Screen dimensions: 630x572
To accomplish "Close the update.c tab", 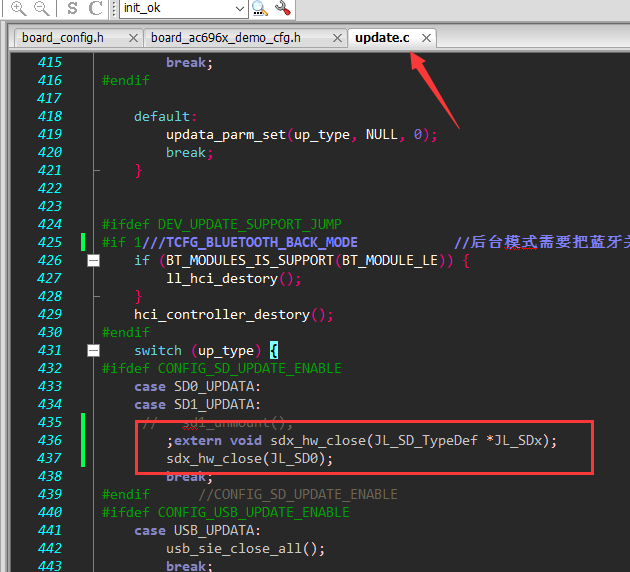I will point(426,38).
